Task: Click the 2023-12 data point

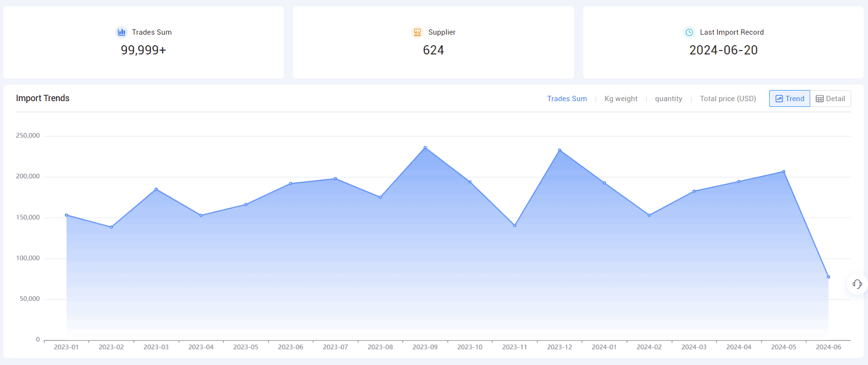Action: 560,150
